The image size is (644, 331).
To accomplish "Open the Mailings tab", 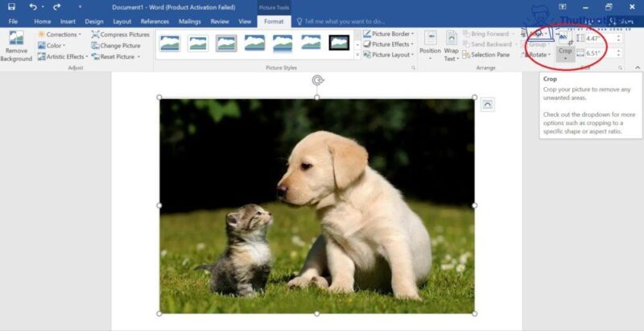I will pos(190,22).
